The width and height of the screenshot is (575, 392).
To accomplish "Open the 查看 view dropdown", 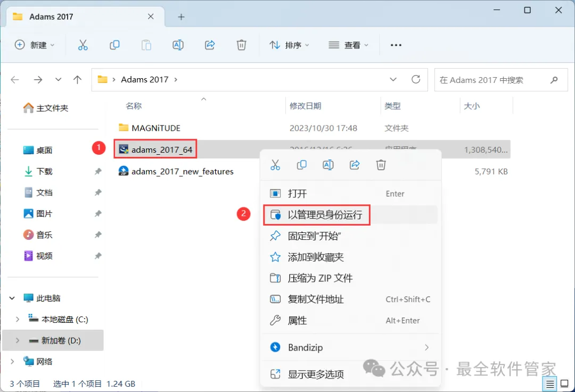I will coord(348,45).
